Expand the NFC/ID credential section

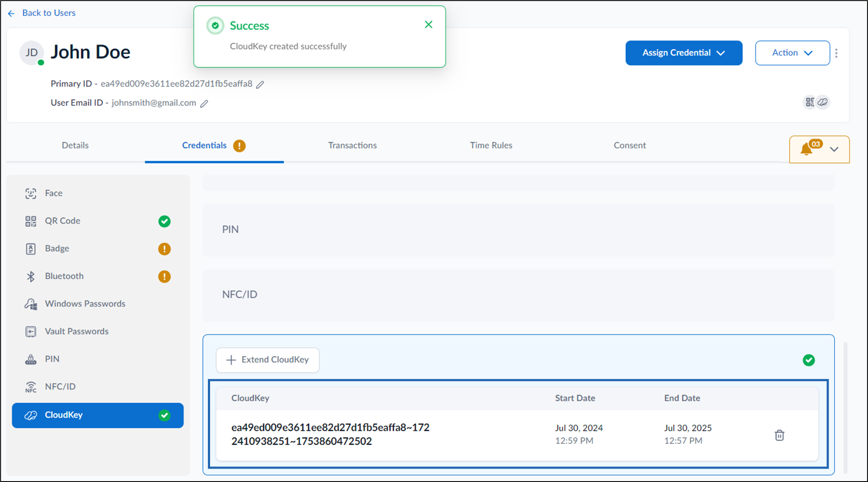[518, 295]
